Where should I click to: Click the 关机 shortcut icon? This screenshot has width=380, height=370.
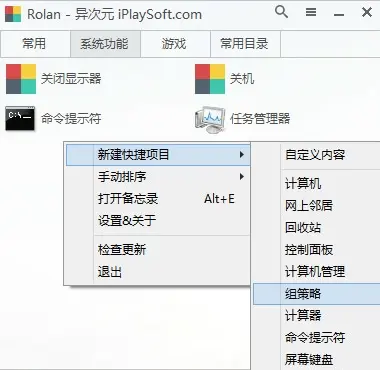click(210, 79)
